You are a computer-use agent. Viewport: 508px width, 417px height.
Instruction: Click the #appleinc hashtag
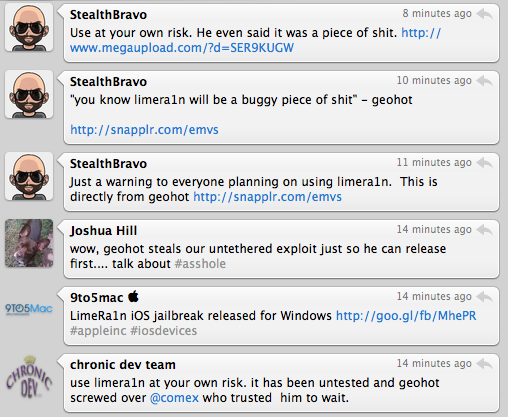coord(98,331)
